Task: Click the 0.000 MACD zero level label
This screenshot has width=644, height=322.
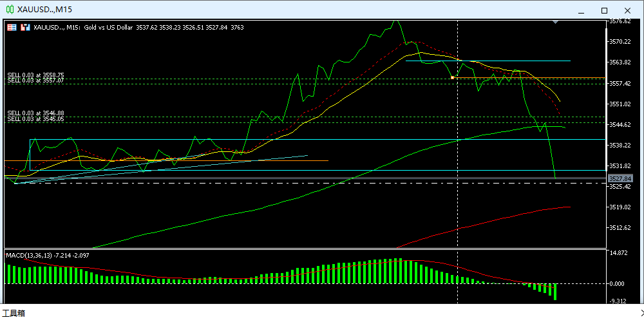Action: point(618,283)
